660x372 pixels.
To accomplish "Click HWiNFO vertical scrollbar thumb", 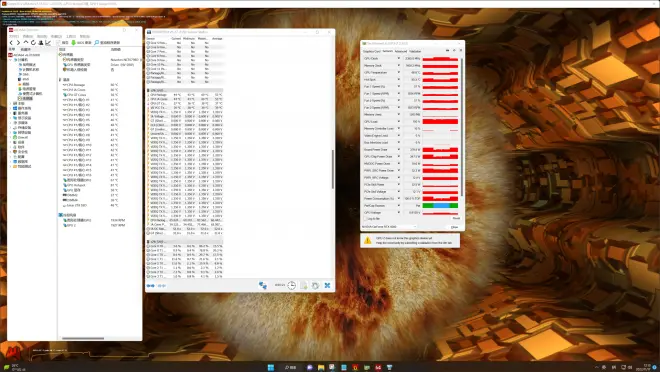I will pyautogui.click(x=333, y=169).
